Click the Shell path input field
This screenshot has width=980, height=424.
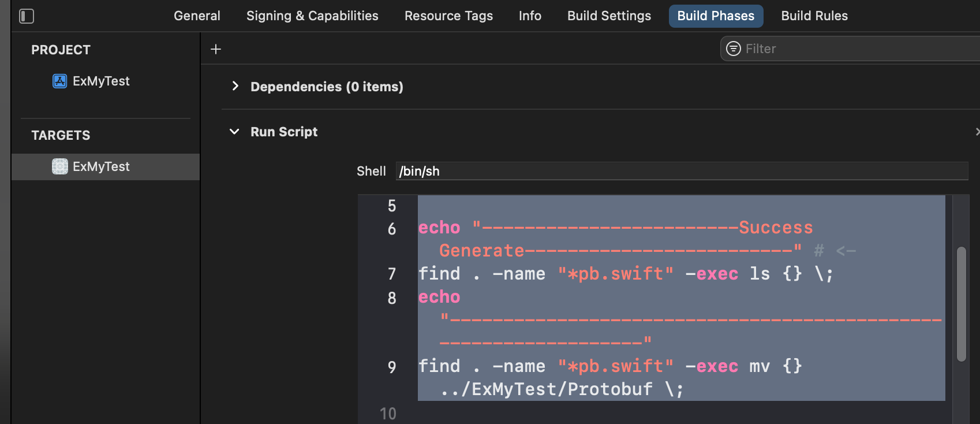tap(681, 171)
